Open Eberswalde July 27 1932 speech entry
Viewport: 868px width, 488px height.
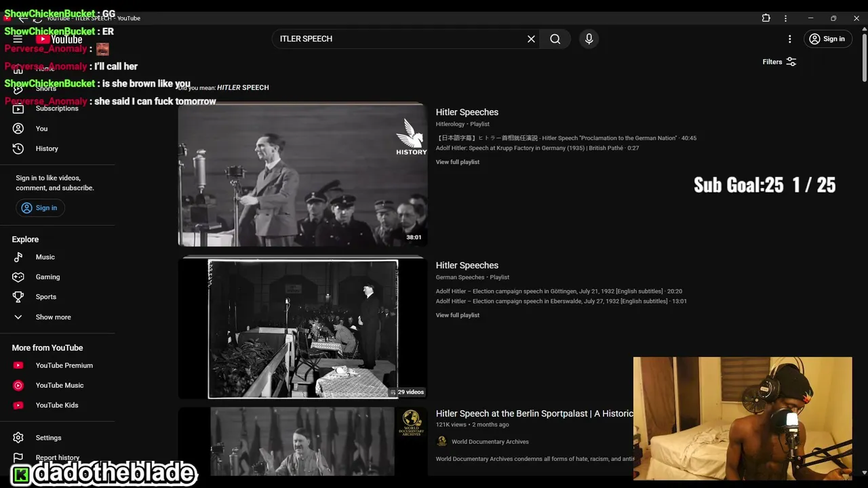561,301
